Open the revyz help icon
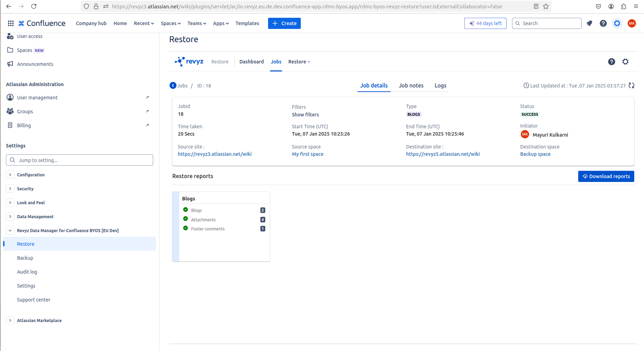644x351 pixels. click(612, 62)
